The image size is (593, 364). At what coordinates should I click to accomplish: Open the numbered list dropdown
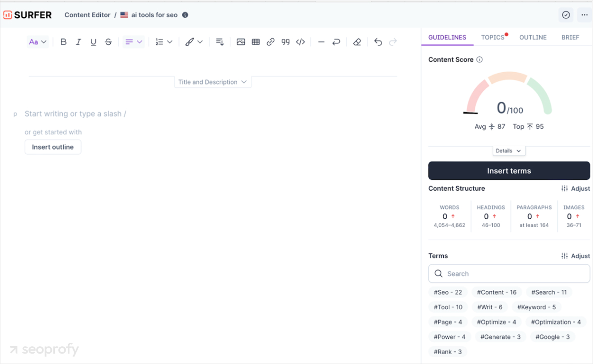click(164, 42)
